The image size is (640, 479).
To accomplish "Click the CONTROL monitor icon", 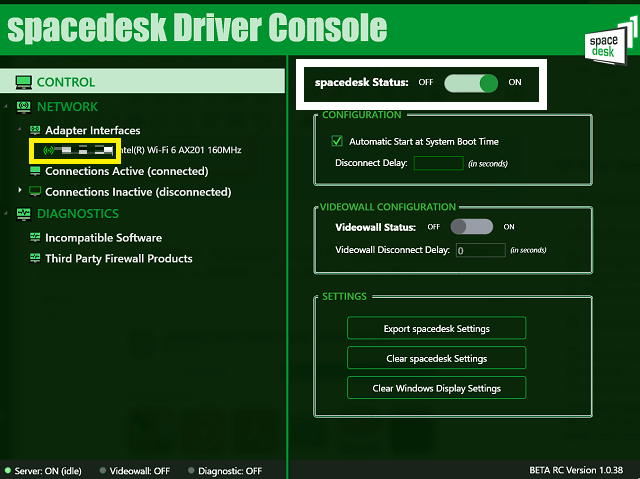I will (23, 82).
